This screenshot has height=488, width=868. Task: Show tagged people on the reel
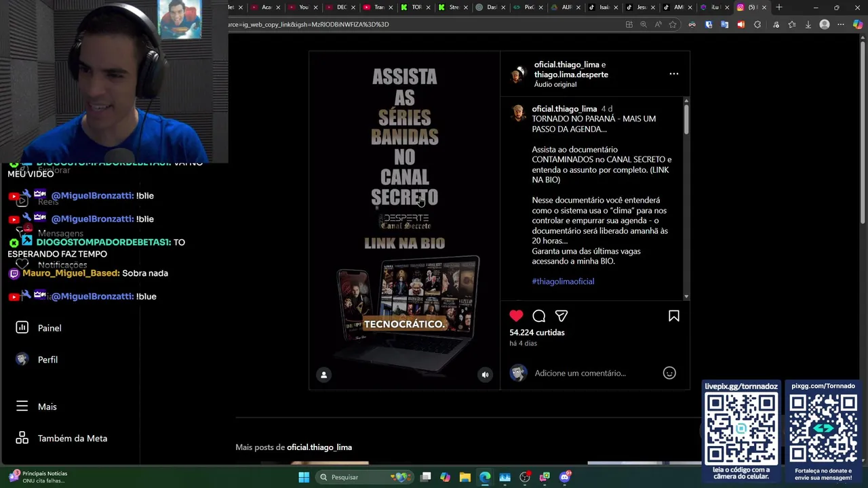point(324,375)
